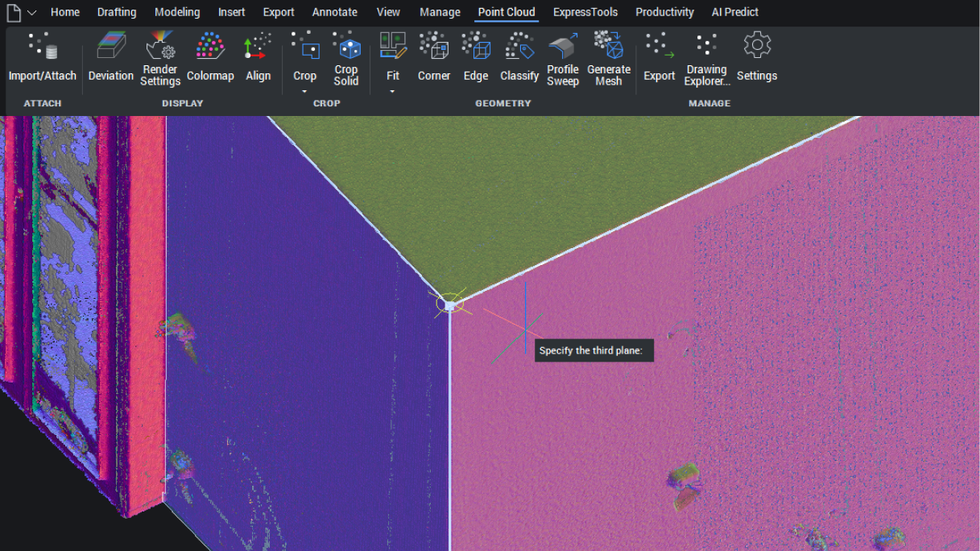Switch to the Manage tab

tap(440, 12)
